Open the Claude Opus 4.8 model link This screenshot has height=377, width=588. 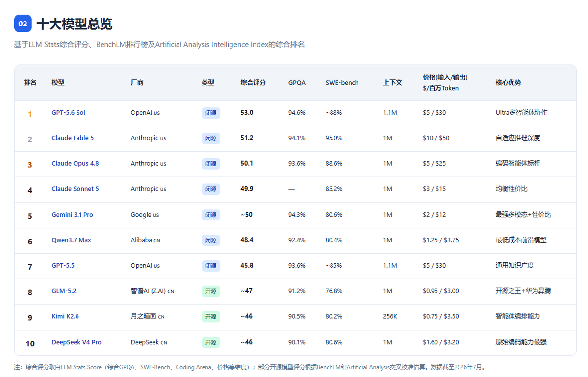pyautogui.click(x=76, y=163)
